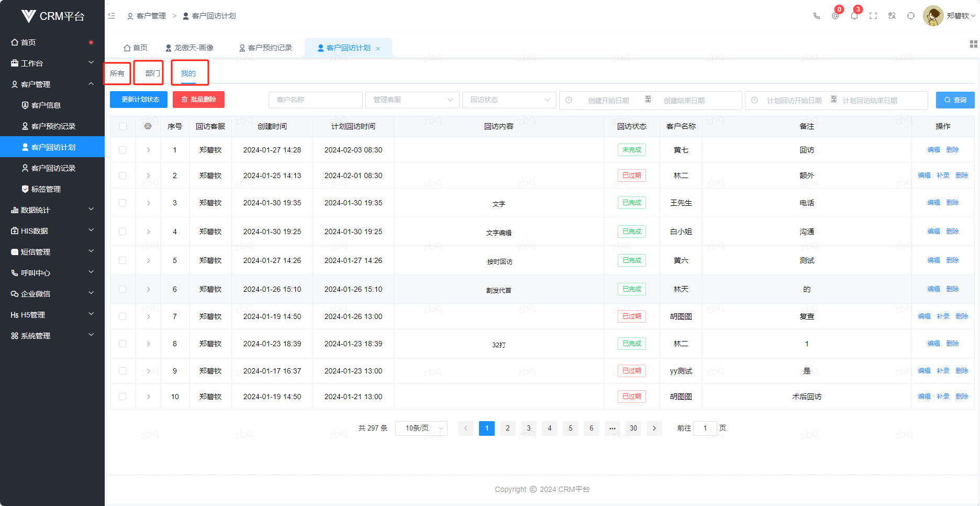Screen dimensions: 980x506
Task: Click the refresh icon in the header
Action: pos(911,16)
